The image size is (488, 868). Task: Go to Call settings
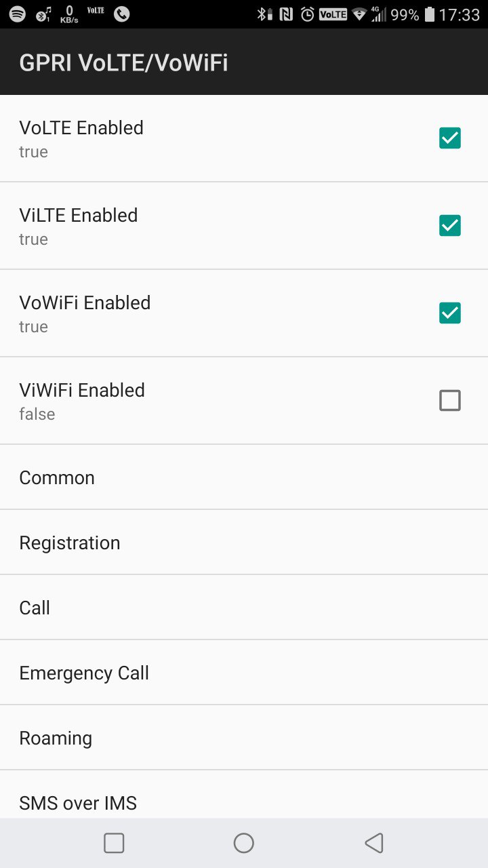(35, 608)
